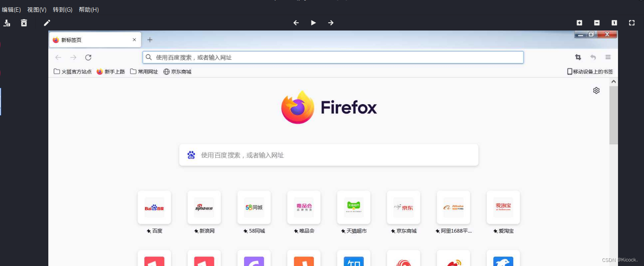This screenshot has height=266, width=644.
Task: Click the undo arrow icon in Firefox toolbar
Action: (593, 57)
